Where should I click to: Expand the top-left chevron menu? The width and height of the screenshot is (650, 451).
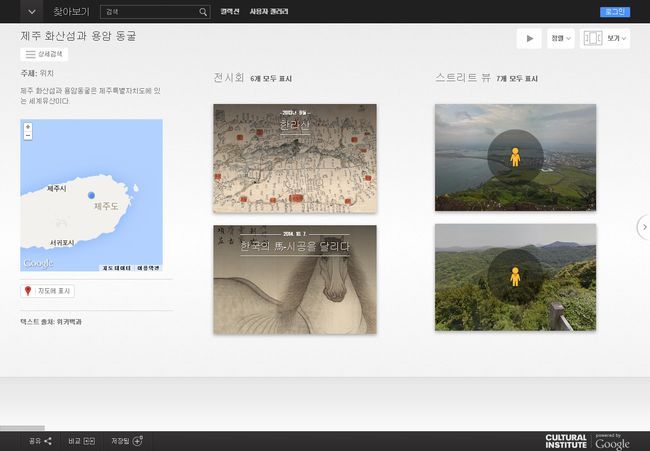click(32, 12)
